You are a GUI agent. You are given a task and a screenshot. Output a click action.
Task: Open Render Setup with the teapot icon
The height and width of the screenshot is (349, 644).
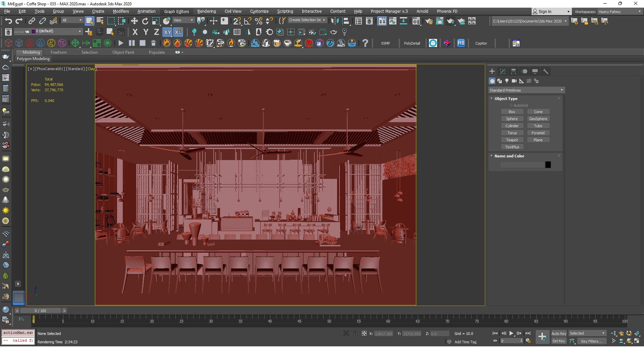pos(429,21)
